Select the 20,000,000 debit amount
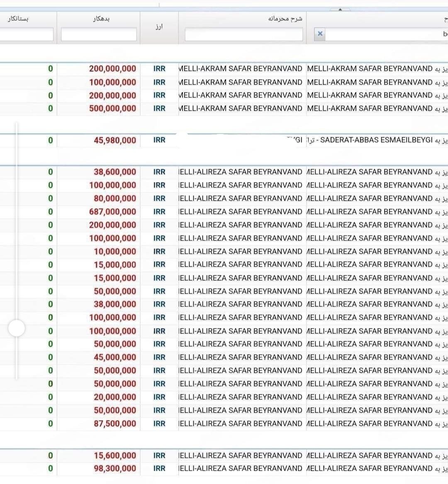This screenshot has height=484, width=448. tap(115, 397)
